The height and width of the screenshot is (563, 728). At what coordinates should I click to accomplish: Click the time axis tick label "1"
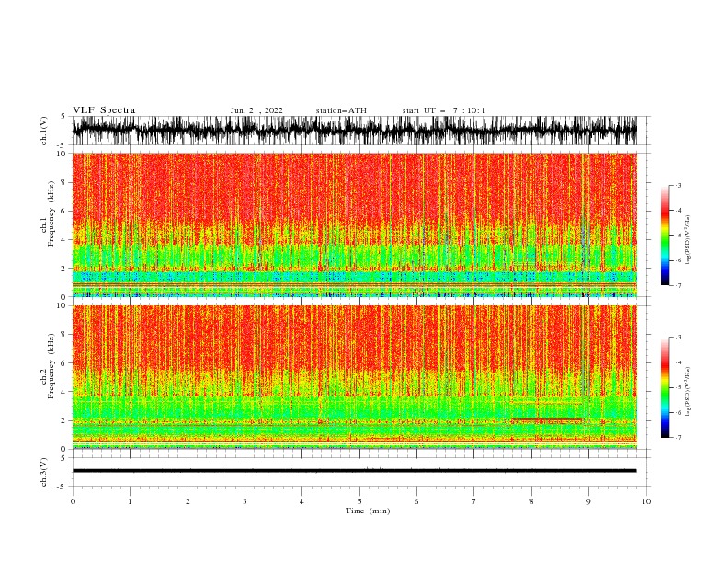click(130, 501)
